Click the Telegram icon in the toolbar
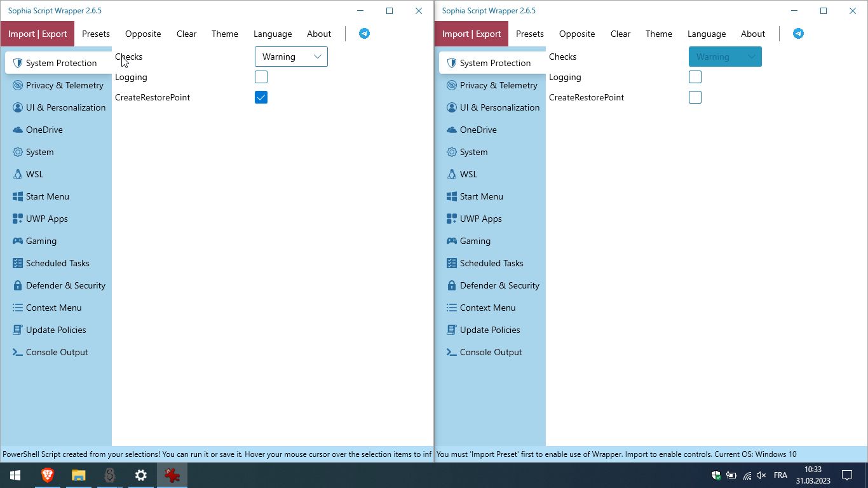Screen dimensions: 868x488 (364, 33)
